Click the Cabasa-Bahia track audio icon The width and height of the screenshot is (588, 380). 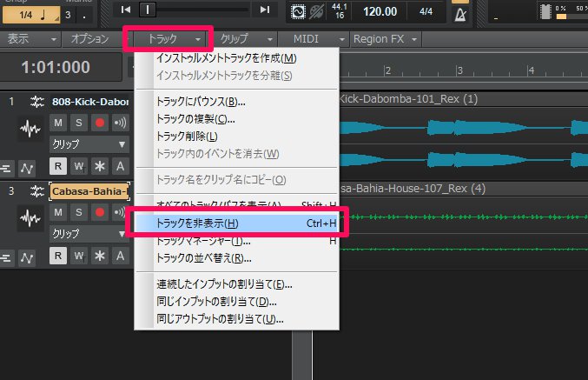pos(37,191)
